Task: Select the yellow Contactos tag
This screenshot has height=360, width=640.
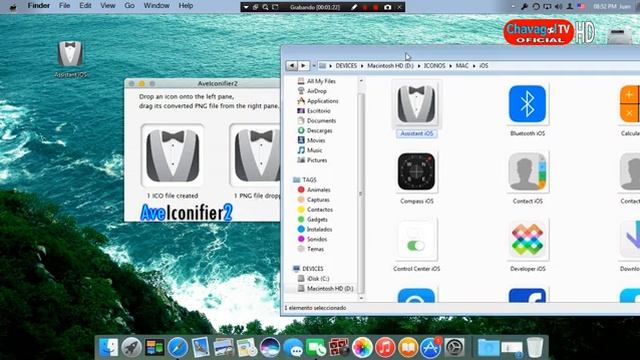Action: [x=315, y=209]
